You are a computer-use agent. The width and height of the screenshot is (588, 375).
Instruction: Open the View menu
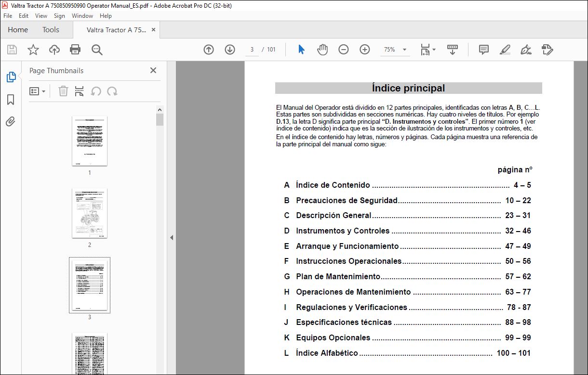[x=41, y=16]
